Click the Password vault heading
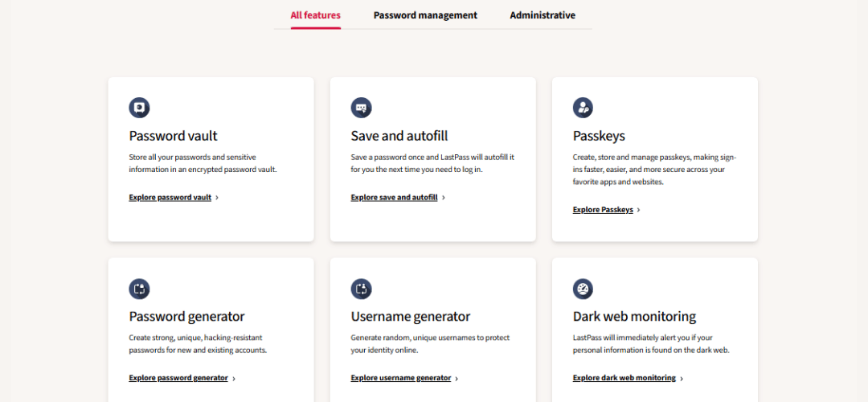Image resolution: width=868 pixels, height=402 pixels. 174,136
